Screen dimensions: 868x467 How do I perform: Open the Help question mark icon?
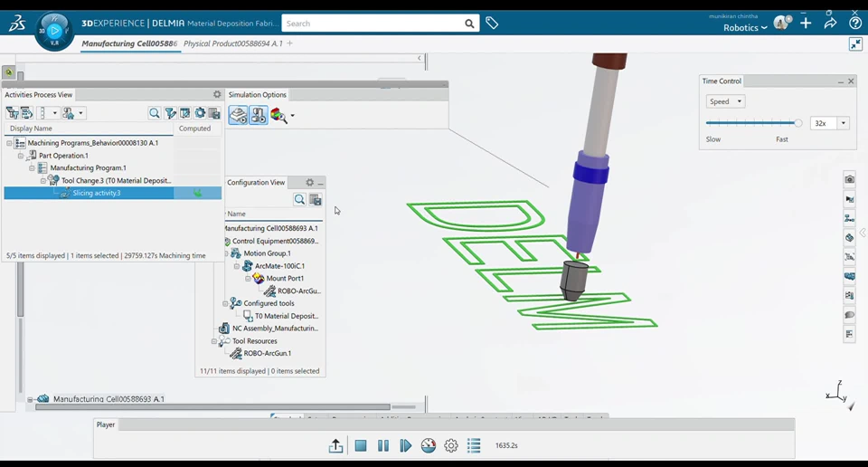pos(854,24)
